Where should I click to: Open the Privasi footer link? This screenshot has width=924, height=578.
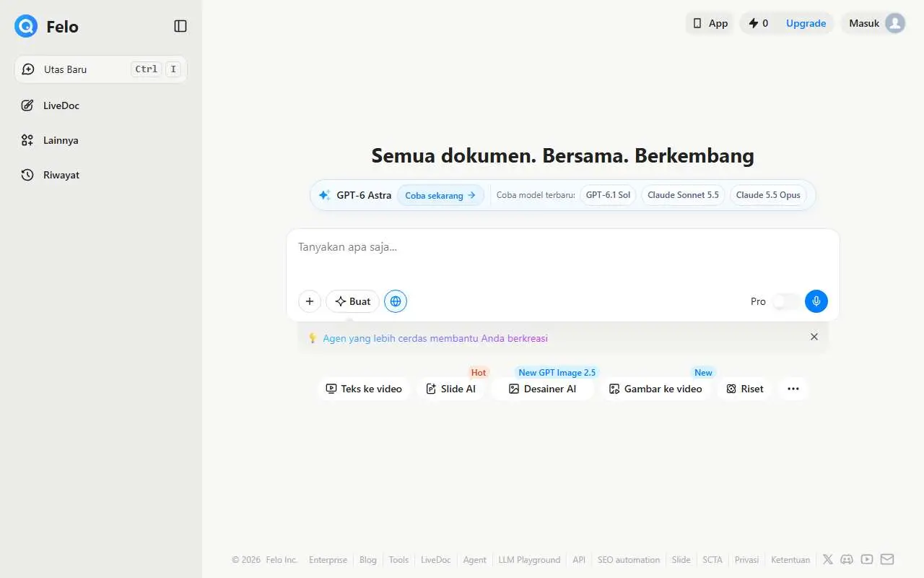(746, 560)
